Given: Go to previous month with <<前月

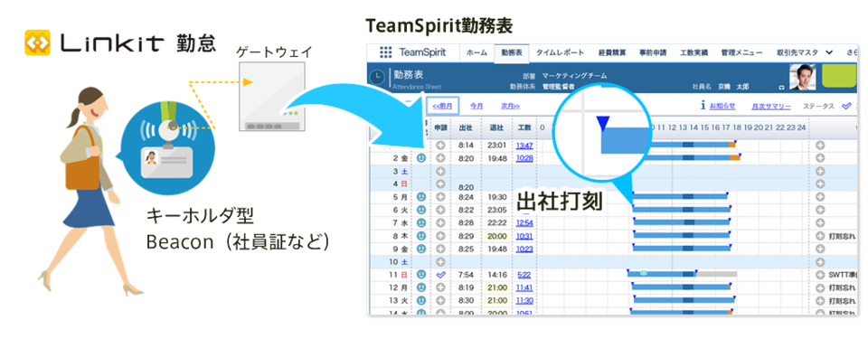Looking at the screenshot, I should coord(442,105).
